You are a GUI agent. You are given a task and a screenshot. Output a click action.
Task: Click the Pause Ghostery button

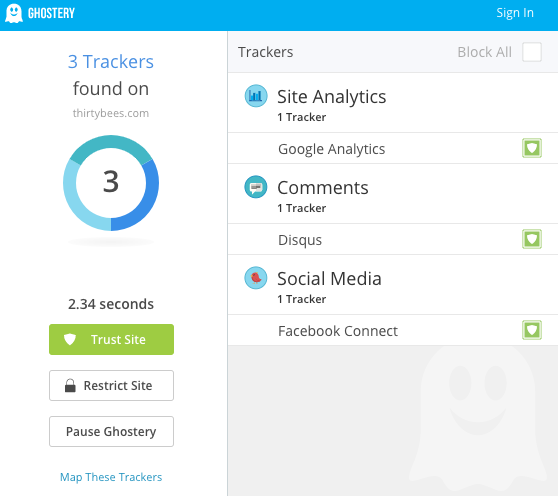(x=111, y=431)
